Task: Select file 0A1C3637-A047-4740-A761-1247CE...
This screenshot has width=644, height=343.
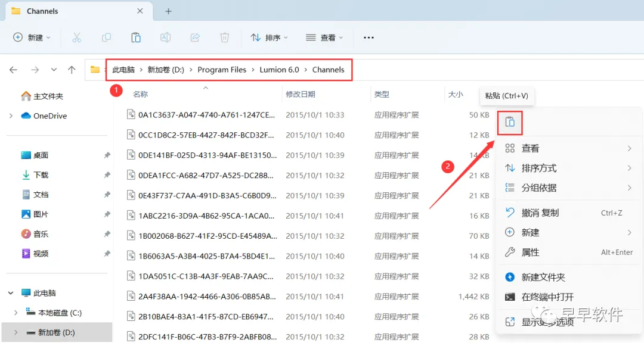Action: click(x=206, y=115)
